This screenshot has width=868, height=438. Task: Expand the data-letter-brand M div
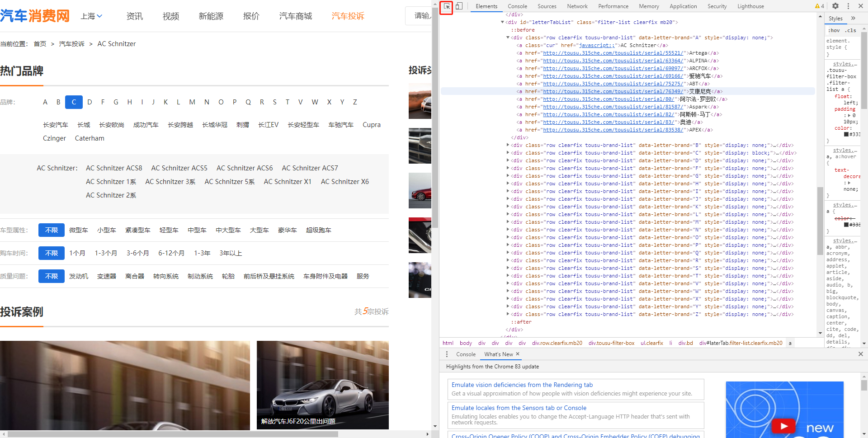[508, 222]
